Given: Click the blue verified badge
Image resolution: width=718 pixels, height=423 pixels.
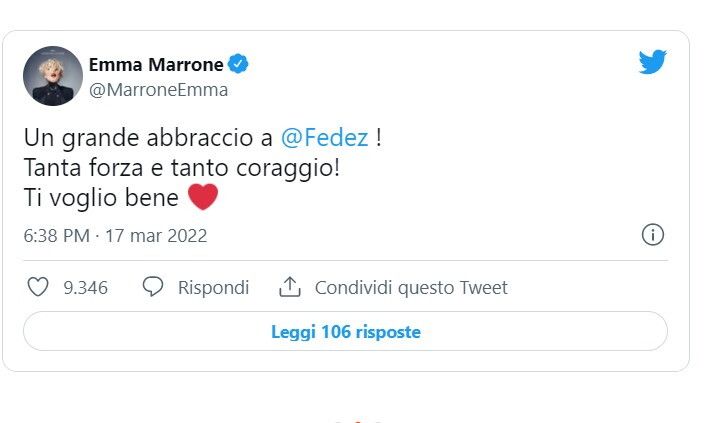Looking at the screenshot, I should click(239, 65).
